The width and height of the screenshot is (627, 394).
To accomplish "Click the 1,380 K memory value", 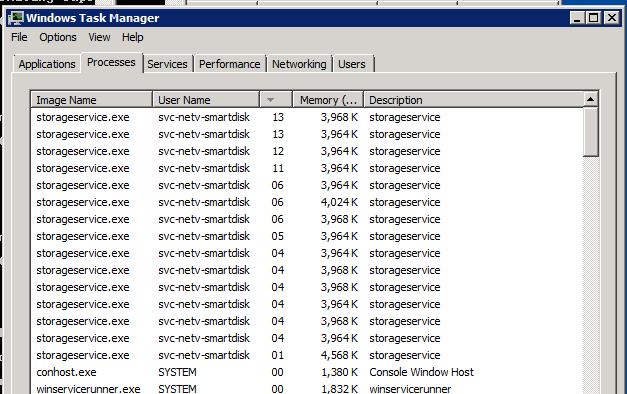I will pyautogui.click(x=339, y=372).
